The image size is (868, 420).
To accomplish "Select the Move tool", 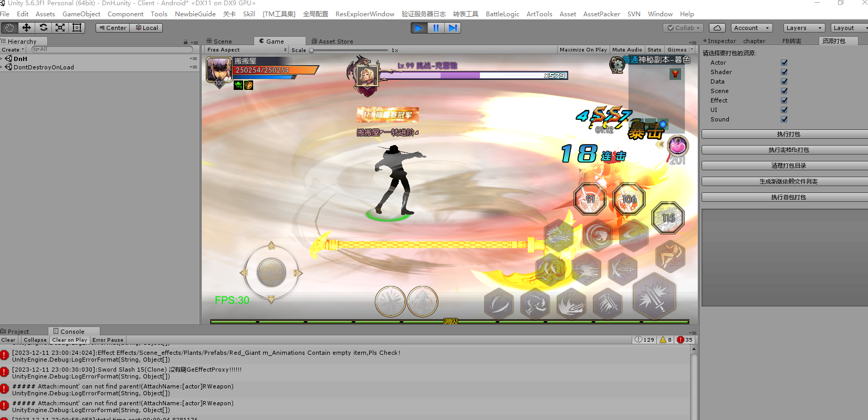I will click(x=26, y=28).
